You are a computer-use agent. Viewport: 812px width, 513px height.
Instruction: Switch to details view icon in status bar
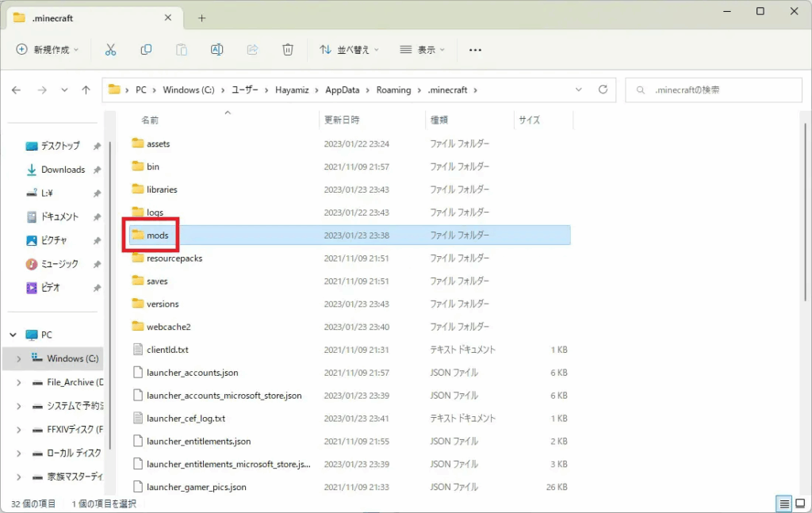click(783, 503)
